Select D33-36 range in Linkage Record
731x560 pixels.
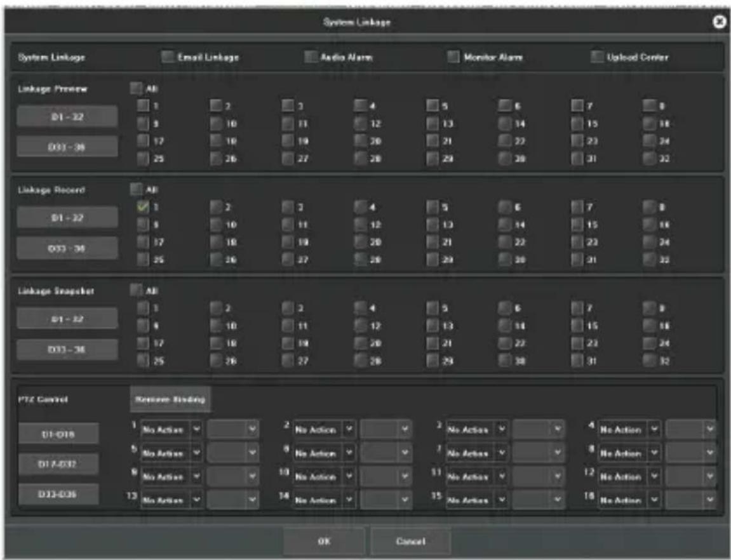[67, 248]
